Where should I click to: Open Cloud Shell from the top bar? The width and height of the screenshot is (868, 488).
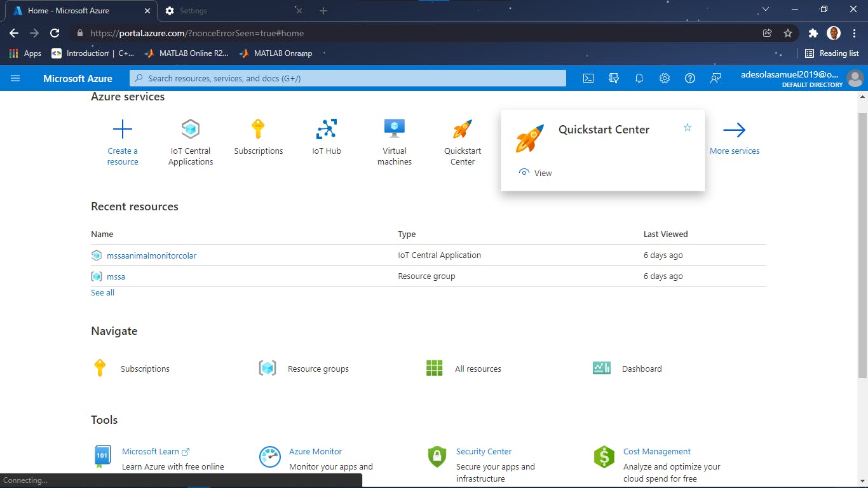click(x=588, y=78)
